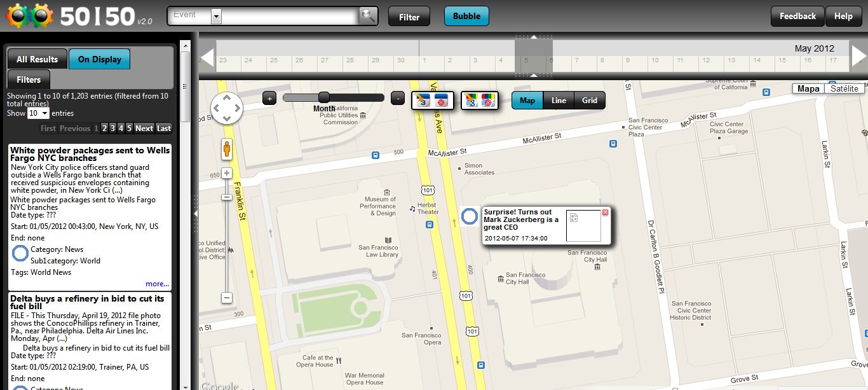Switch to Grid view
Screen dimensions: 868x390
click(x=590, y=101)
